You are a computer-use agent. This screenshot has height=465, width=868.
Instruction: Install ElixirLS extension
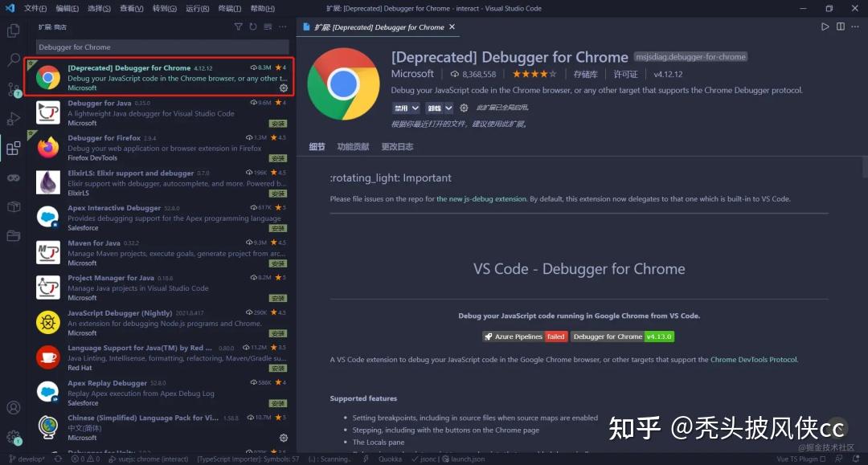point(278,194)
